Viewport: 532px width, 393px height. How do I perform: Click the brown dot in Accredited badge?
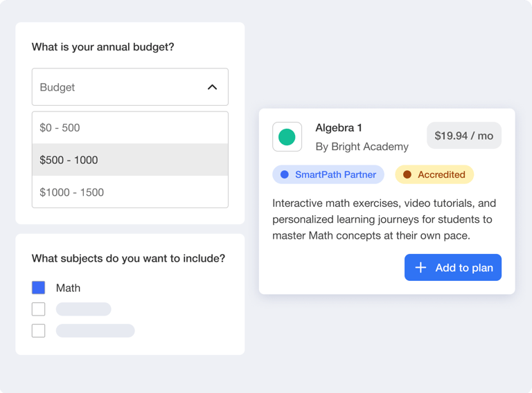click(x=407, y=174)
